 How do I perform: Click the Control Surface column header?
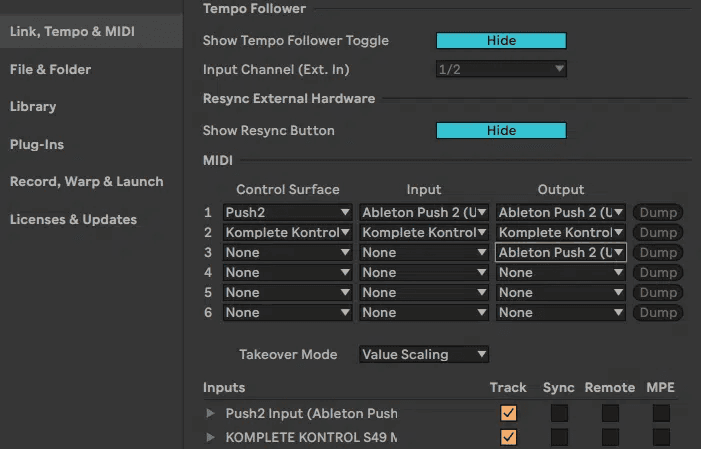coord(288,190)
